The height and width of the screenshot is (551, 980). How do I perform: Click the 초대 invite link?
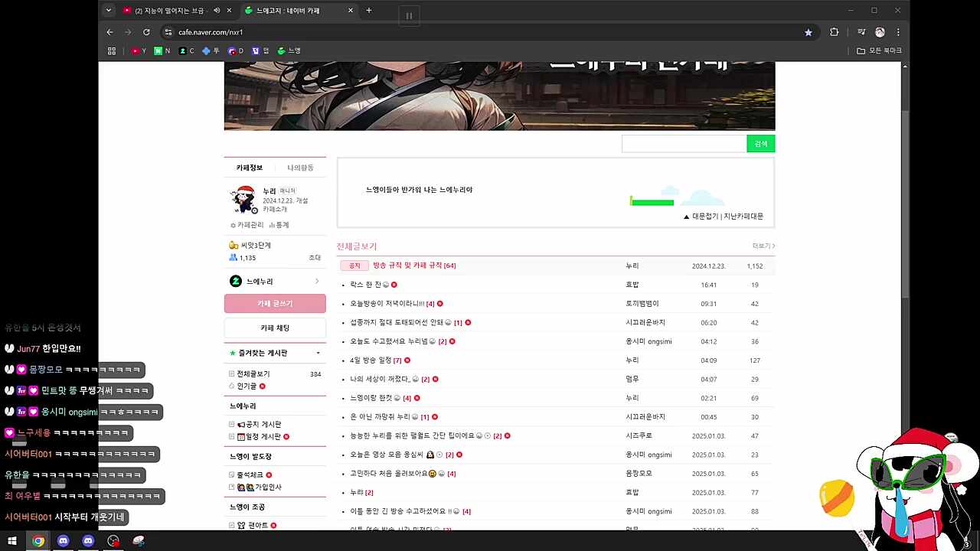pos(315,258)
